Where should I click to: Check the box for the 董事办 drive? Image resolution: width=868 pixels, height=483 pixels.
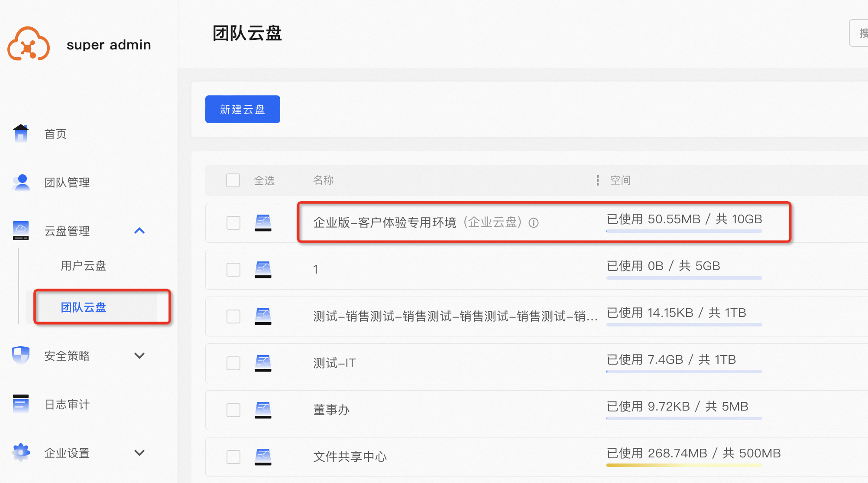[x=233, y=410]
